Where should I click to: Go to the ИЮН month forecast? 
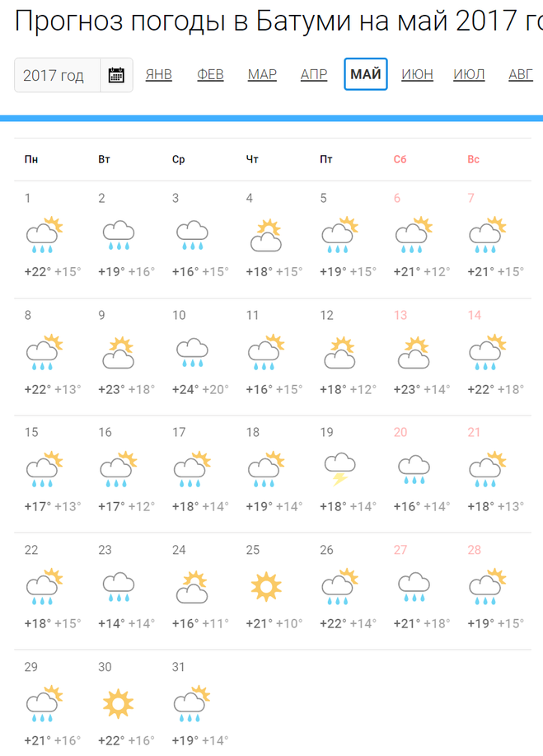417,75
